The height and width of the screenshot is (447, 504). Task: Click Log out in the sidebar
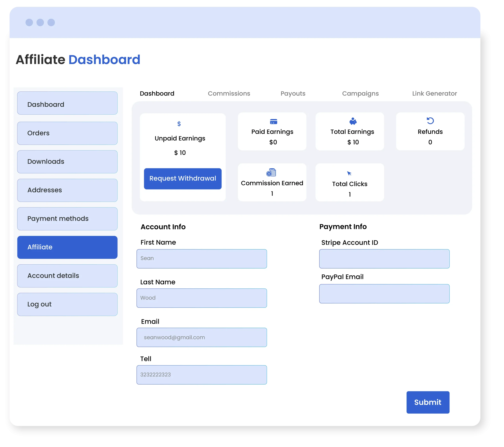click(67, 304)
